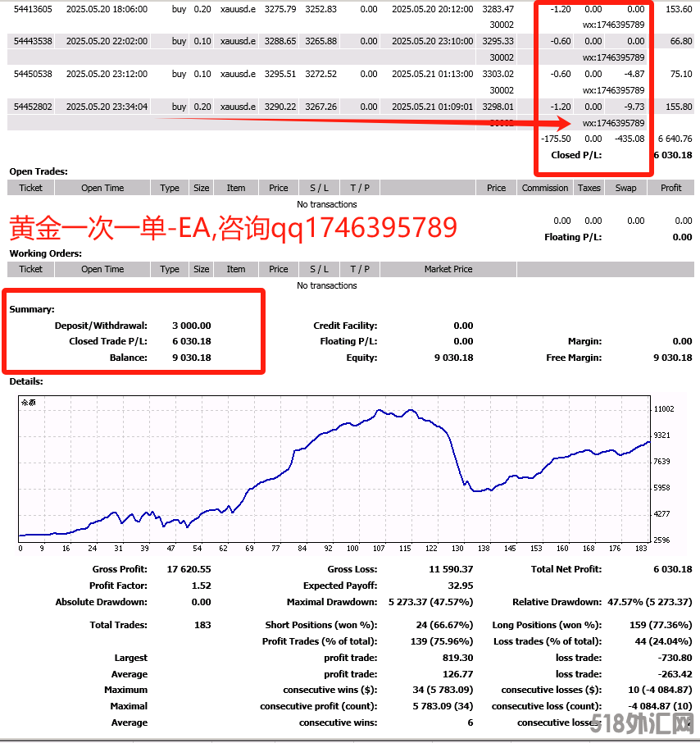Click chart x-axis label 107

tap(379, 549)
